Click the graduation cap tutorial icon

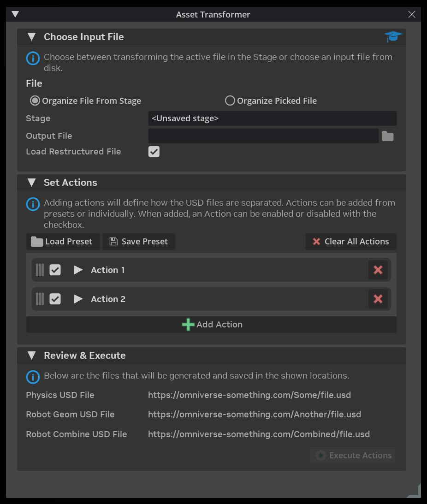click(393, 37)
